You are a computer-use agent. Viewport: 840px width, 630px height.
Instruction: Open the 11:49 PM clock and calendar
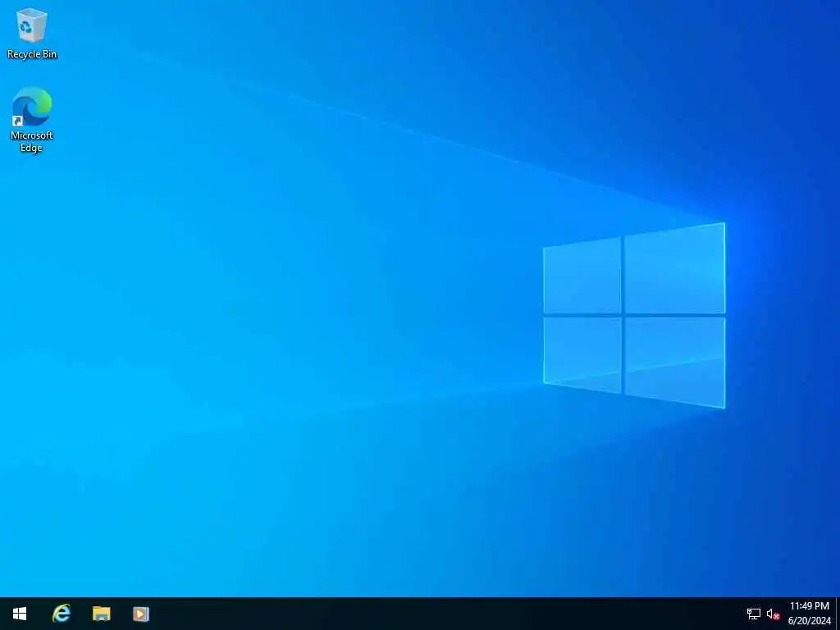pyautogui.click(x=810, y=614)
